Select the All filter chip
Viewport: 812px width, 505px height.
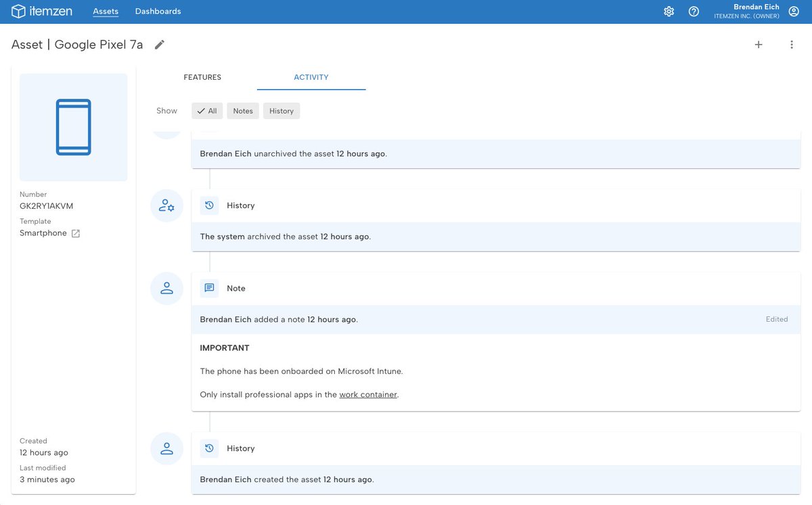[x=207, y=111]
